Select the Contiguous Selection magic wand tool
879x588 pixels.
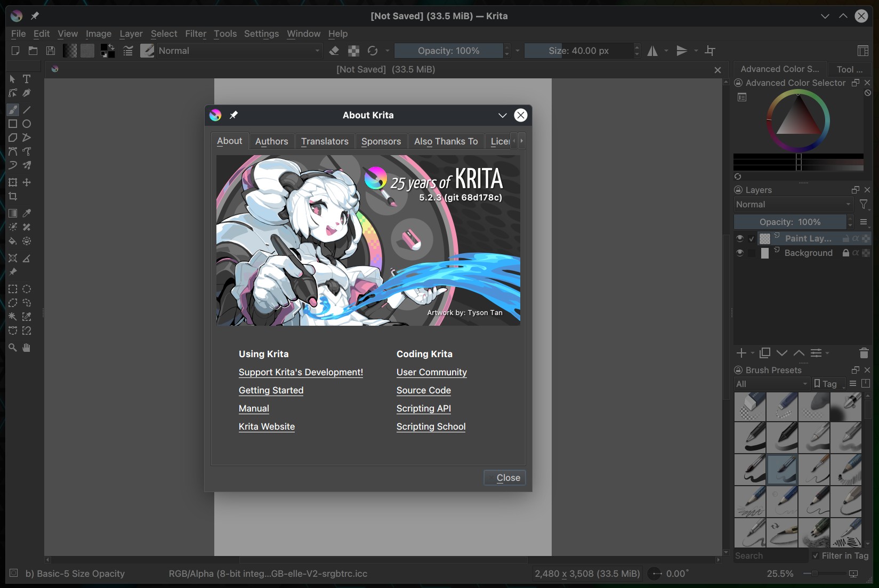[13, 317]
